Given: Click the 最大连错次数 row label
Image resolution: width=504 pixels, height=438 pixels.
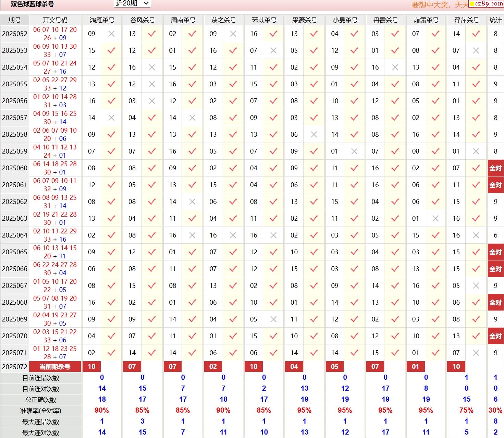Looking at the screenshot, I should pos(41,422).
